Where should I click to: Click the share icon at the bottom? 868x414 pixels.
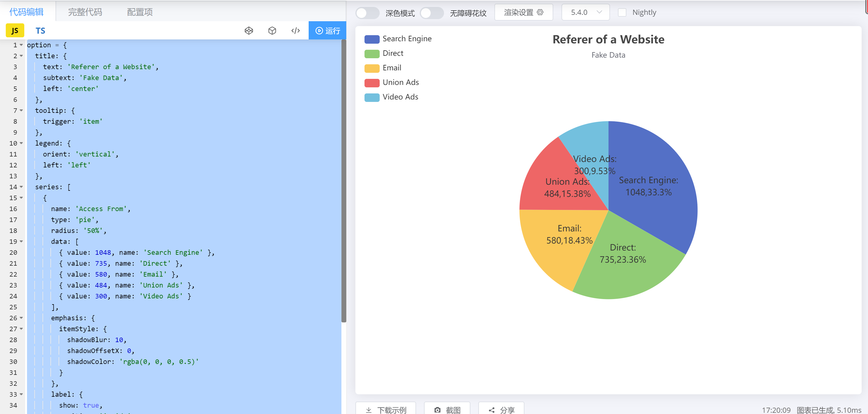pos(492,410)
